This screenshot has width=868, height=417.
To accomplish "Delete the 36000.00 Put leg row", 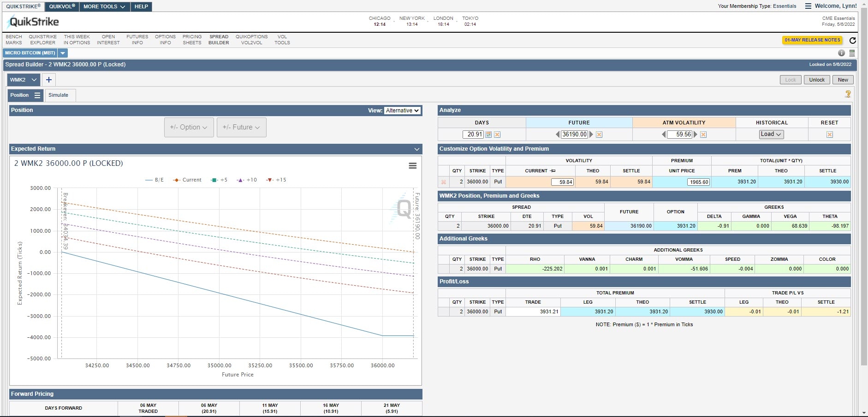I will pos(444,182).
